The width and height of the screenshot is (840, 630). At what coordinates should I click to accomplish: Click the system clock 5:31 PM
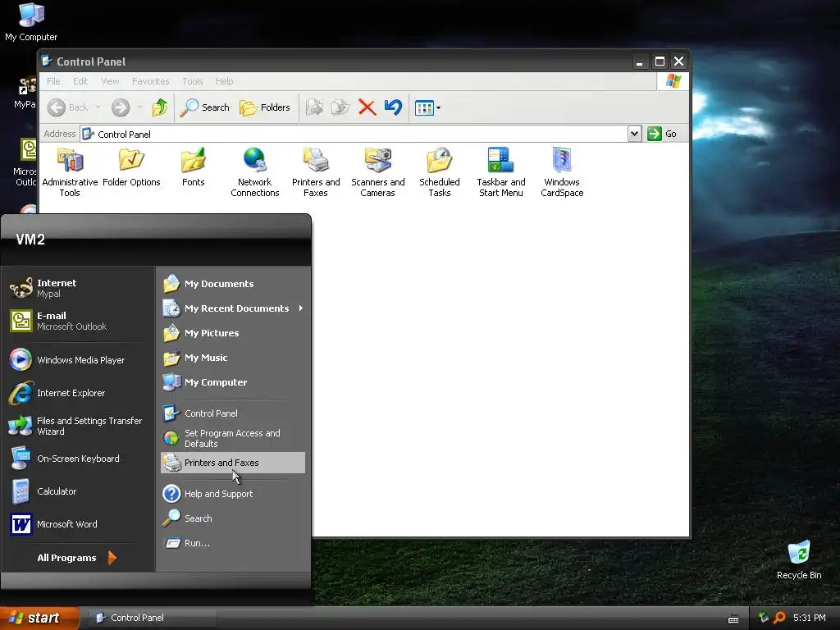click(810, 618)
